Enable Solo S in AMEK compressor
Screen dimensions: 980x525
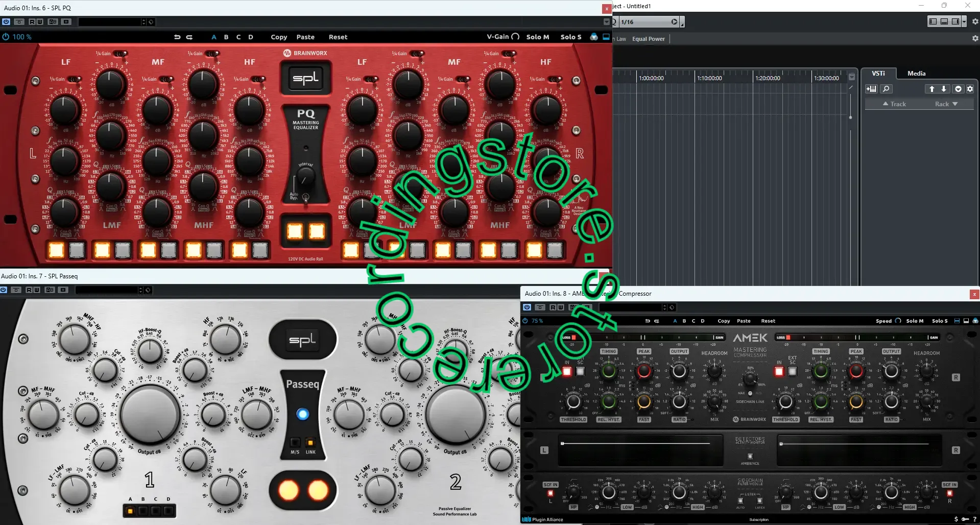[x=940, y=321]
